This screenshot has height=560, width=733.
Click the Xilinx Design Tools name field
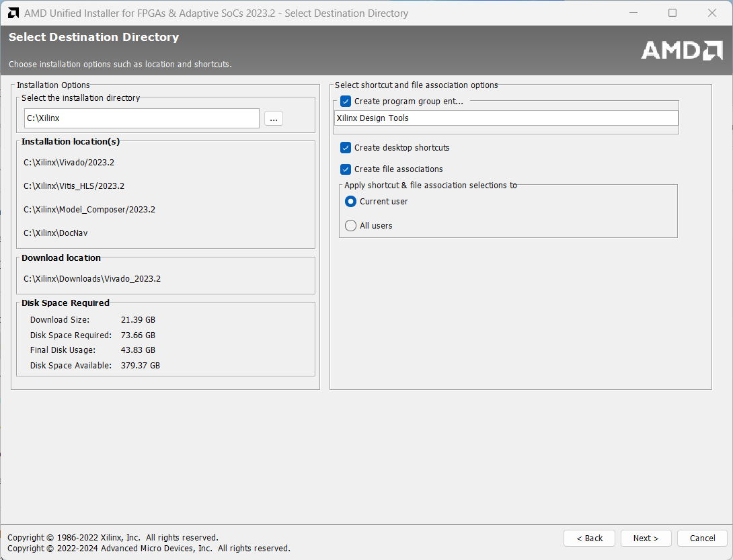click(506, 118)
